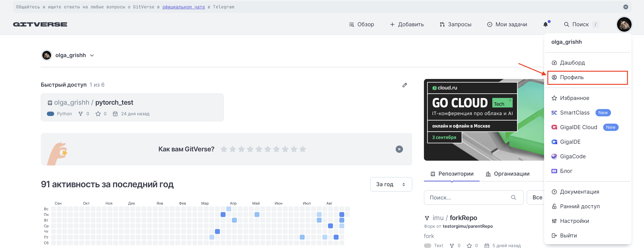Click the GitVerse logo
The width and height of the screenshot is (644, 248).
point(40,24)
